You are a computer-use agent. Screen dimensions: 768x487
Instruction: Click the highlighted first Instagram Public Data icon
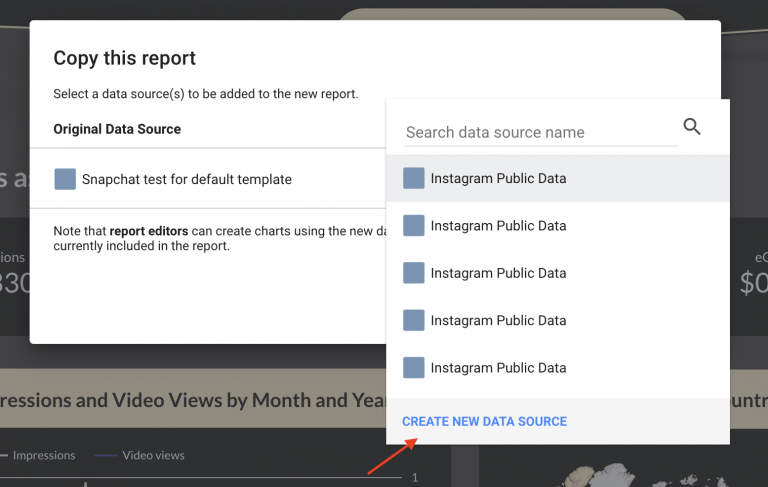[414, 179]
